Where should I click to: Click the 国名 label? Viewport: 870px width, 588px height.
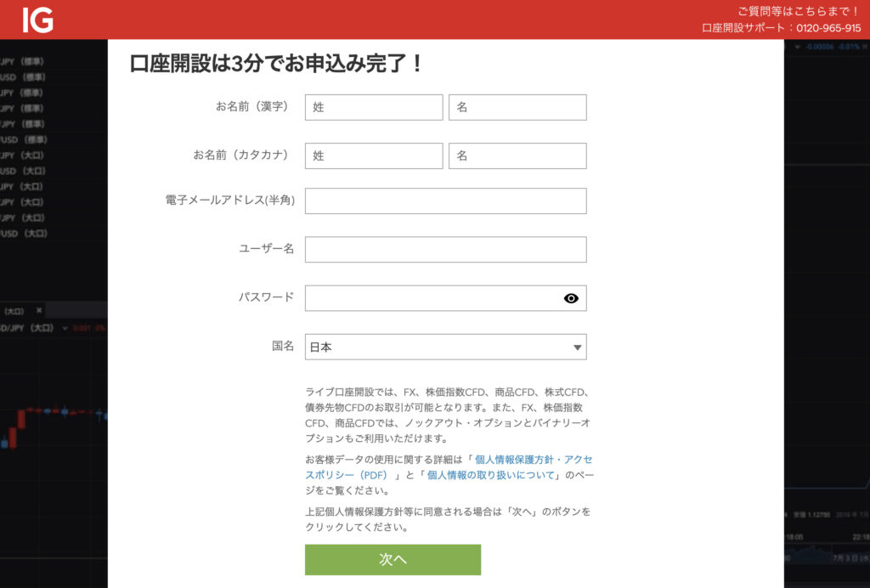point(283,346)
